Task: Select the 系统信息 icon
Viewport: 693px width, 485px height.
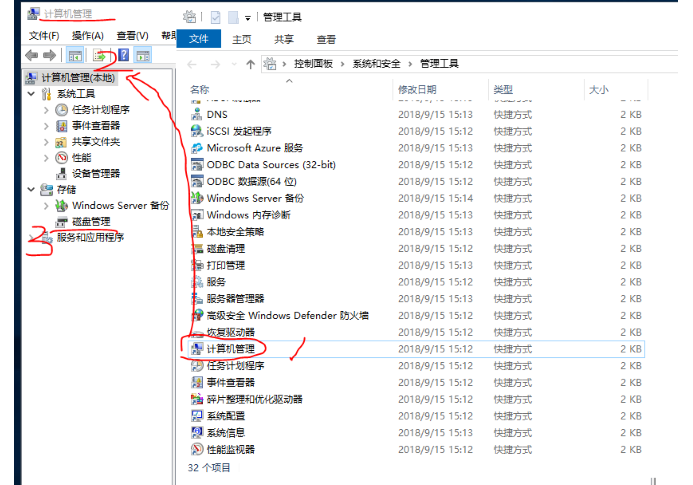Action: (197, 432)
